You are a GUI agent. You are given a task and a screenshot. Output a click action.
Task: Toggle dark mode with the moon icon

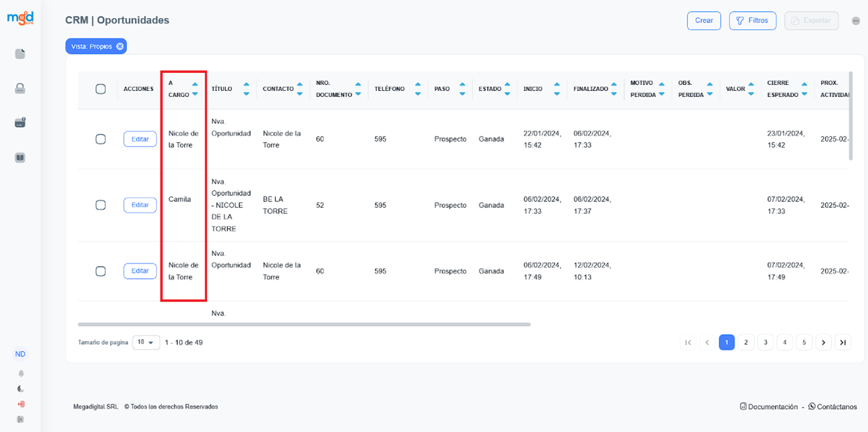pos(21,389)
